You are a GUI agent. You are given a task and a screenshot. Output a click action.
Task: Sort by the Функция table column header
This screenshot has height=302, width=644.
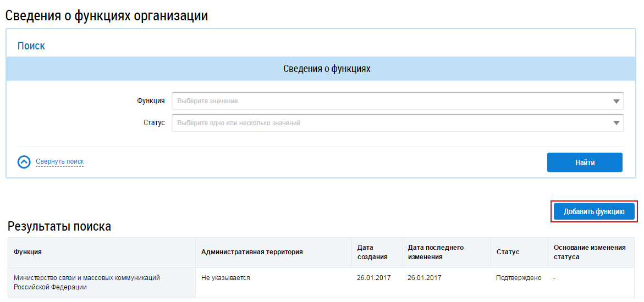tap(28, 252)
